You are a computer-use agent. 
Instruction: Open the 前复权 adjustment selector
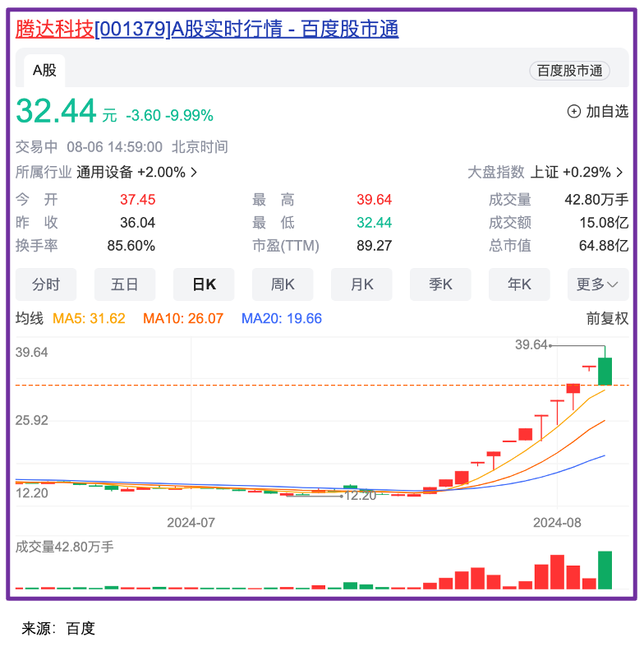pos(607,318)
